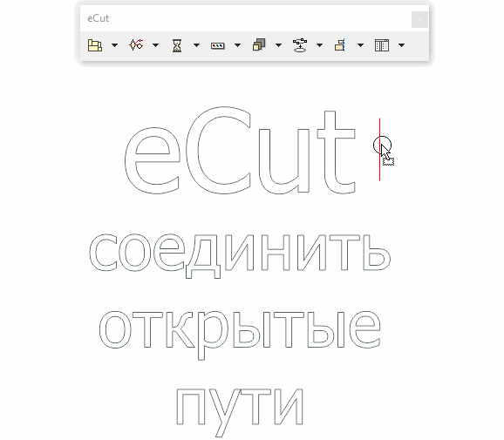Open dropdown beside align icon

pyautogui.click(x=361, y=45)
